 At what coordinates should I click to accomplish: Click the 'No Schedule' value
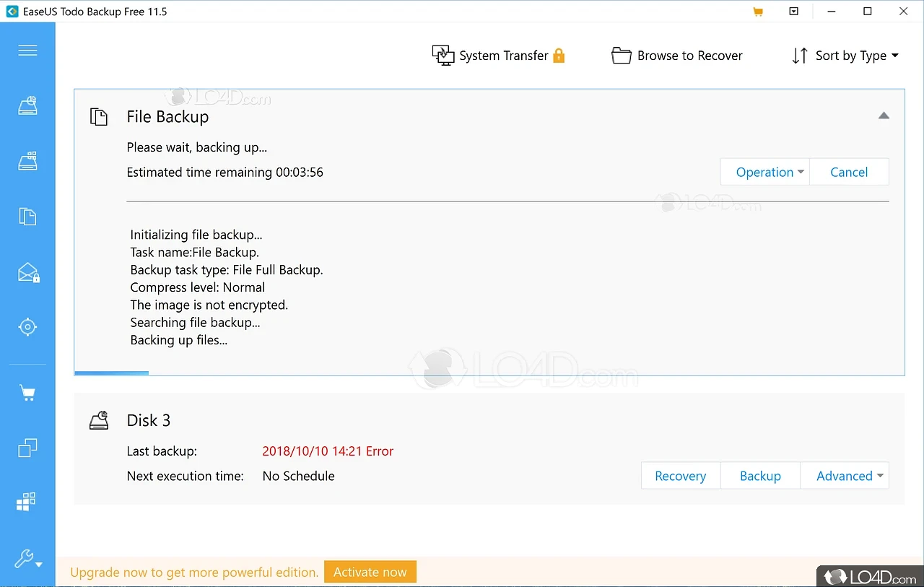299,476
